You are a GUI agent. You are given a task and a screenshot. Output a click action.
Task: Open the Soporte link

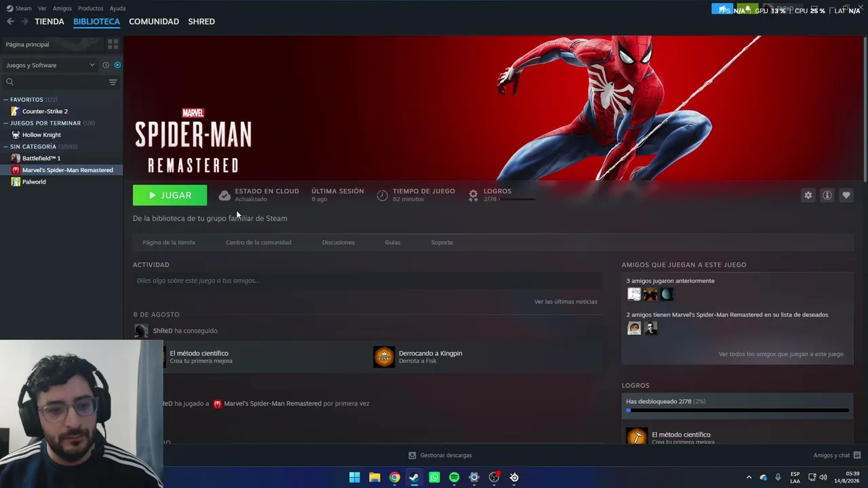[x=441, y=243]
